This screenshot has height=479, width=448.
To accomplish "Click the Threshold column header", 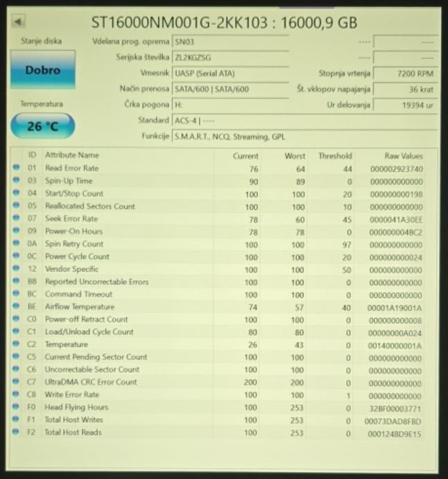I will pos(335,156).
